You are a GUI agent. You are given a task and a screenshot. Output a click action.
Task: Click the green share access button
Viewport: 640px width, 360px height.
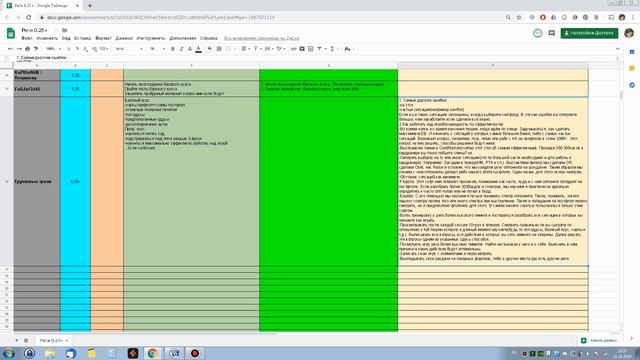589,33
